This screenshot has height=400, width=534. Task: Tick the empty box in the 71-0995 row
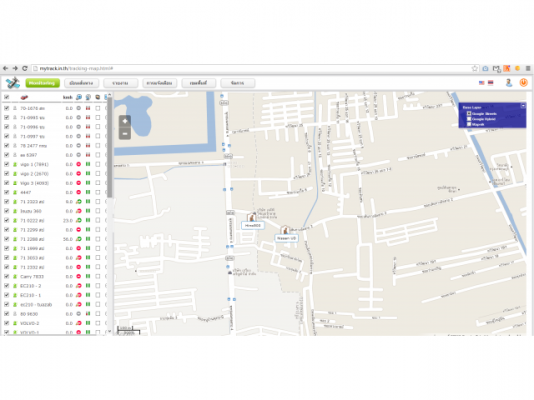pyautogui.click(x=98, y=117)
